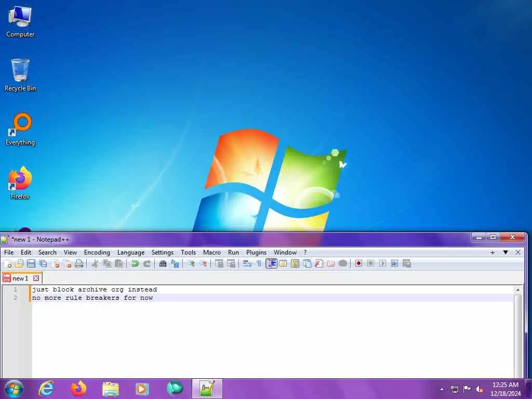
Task: Click the Save Recorded Macro icon
Action: pyautogui.click(x=406, y=263)
